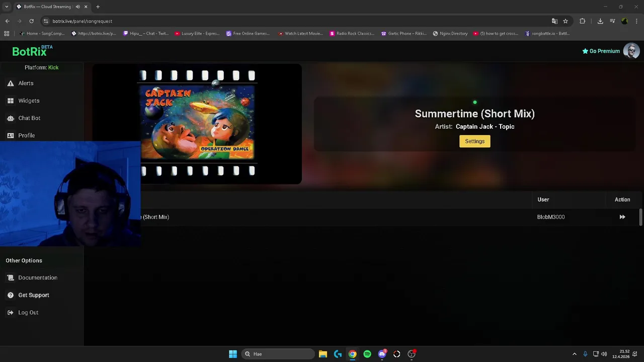Click the taskbar microphone icon
The image size is (644, 362).
(585, 354)
